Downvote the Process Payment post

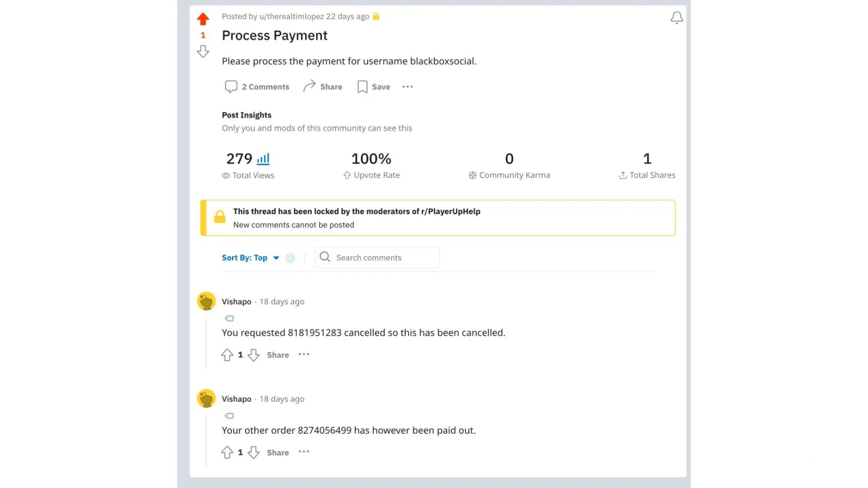(203, 51)
